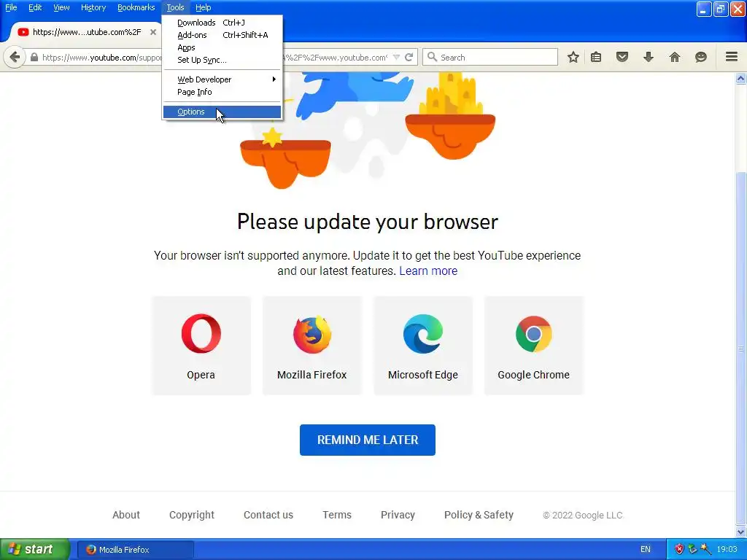Open Page Info menu entry
Image resolution: width=747 pixels, height=560 pixels.
click(222, 92)
